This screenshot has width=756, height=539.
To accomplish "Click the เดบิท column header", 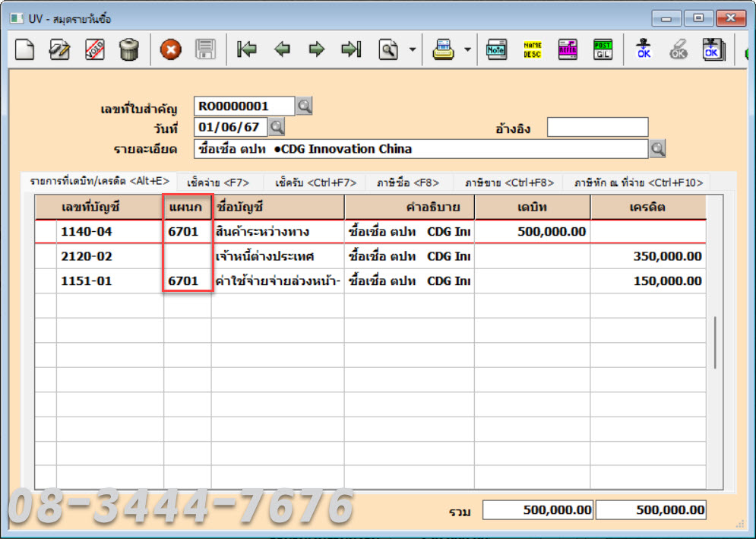I will [x=533, y=208].
